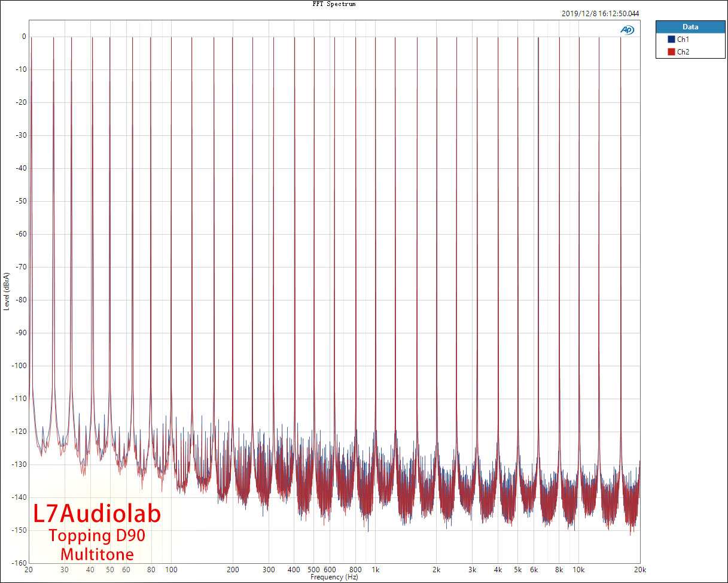Viewport: 728px width, 583px height.
Task: Click the 1k tick on the frequency axis
Action: coord(375,570)
